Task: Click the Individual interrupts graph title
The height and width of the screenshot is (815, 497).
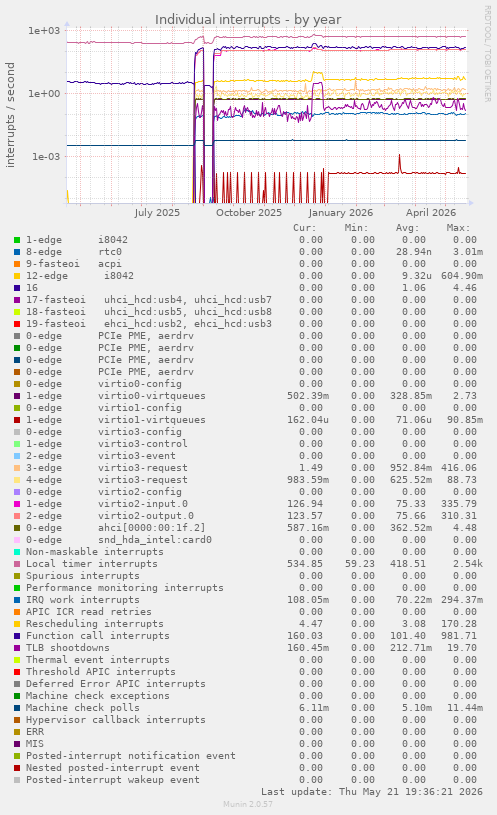Action: pos(248,20)
